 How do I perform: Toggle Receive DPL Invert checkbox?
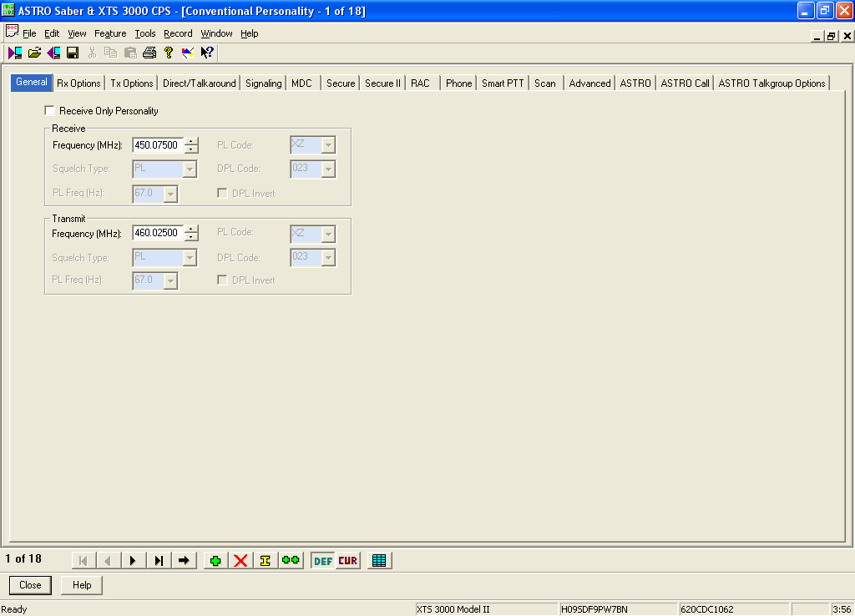click(x=222, y=193)
